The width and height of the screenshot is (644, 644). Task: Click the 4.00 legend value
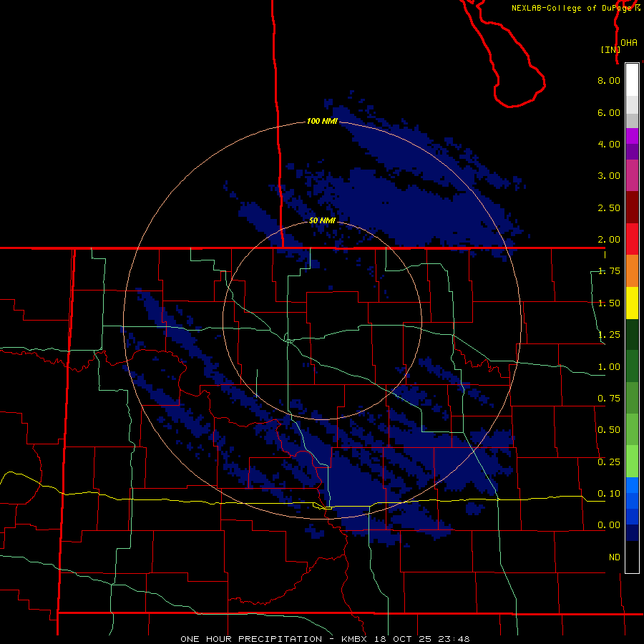tap(609, 144)
